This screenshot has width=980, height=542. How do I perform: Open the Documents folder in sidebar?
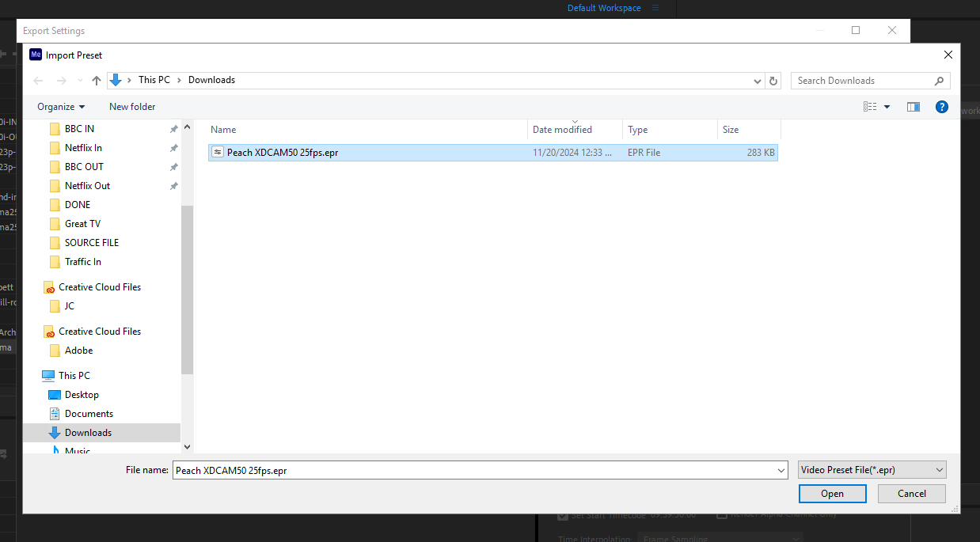tap(89, 414)
